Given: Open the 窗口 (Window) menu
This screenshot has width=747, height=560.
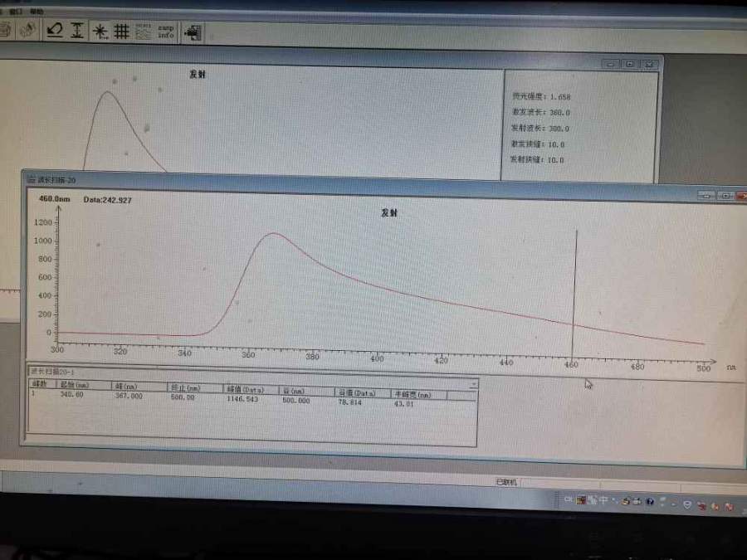Looking at the screenshot, I should coord(17,11).
